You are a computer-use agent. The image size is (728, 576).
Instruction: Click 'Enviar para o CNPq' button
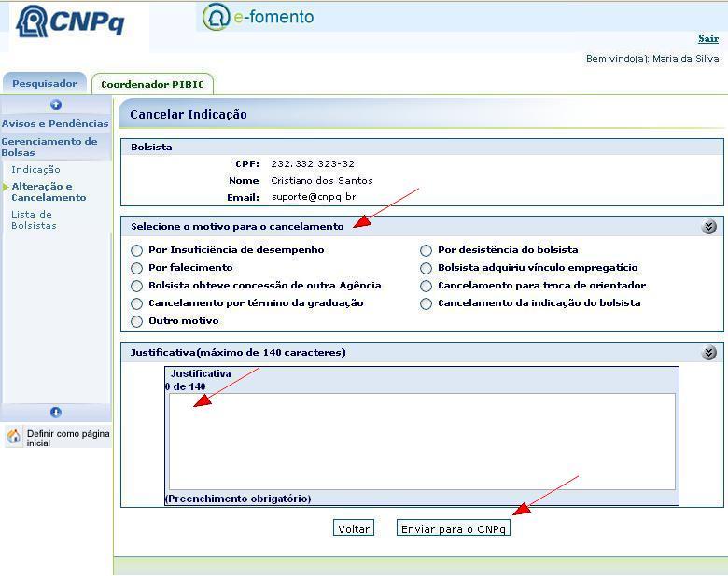(x=453, y=528)
